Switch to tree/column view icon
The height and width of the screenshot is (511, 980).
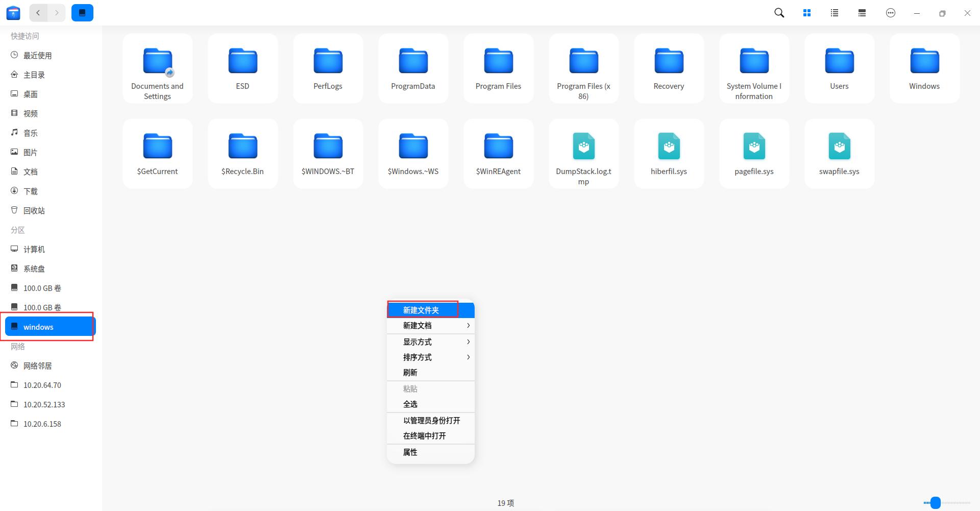[862, 13]
